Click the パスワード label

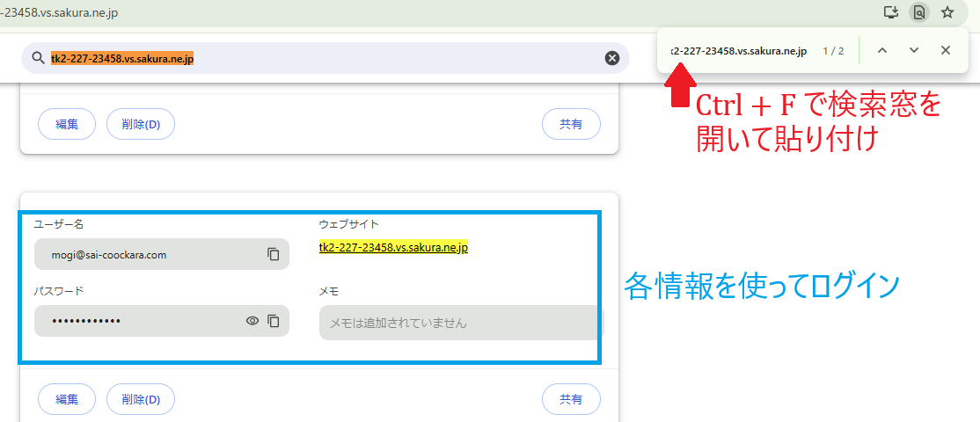click(x=59, y=291)
